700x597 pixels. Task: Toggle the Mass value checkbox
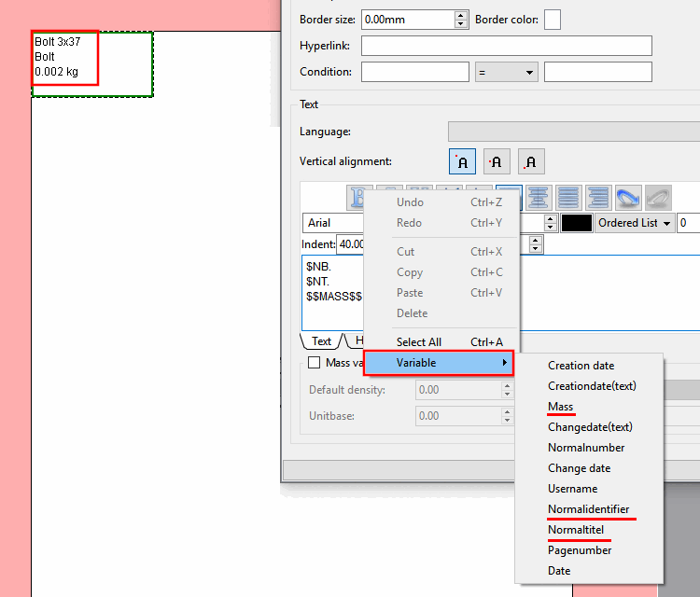(x=315, y=362)
